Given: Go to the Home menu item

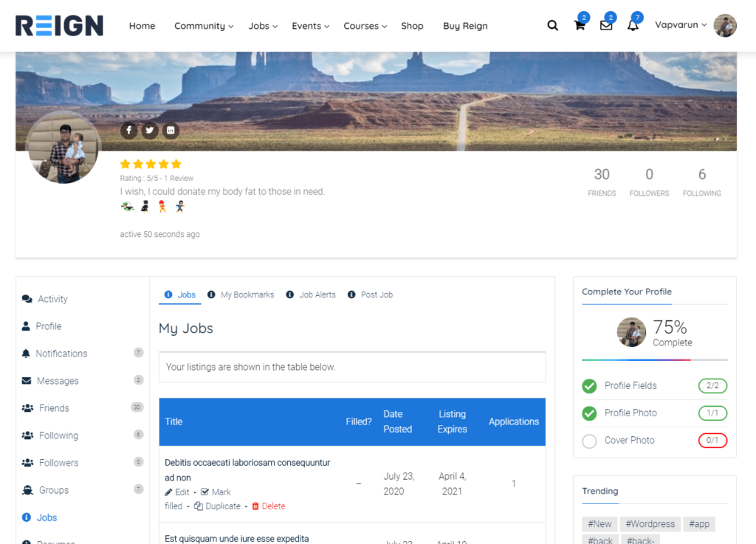Looking at the screenshot, I should pyautogui.click(x=142, y=26).
